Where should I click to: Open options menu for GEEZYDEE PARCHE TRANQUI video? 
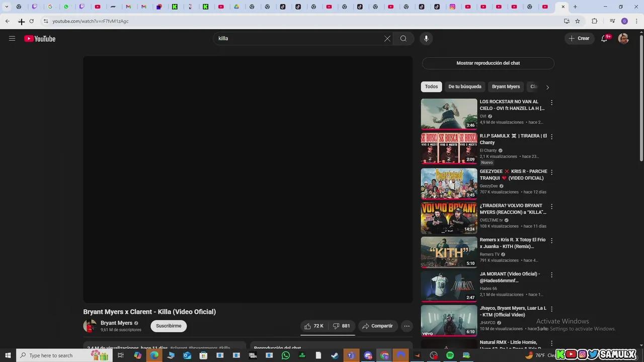[551, 172]
